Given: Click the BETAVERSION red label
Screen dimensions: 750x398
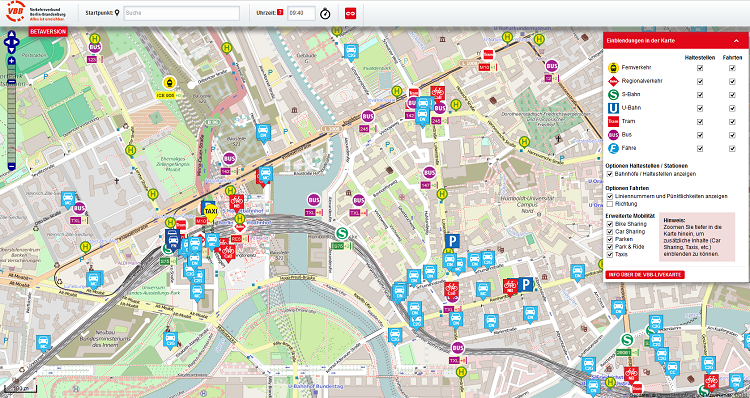Looking at the screenshot, I should [48, 32].
